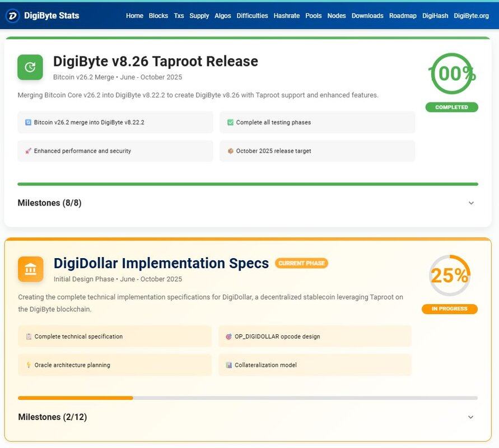
Task: Open the Txs nav link
Action: 179,16
